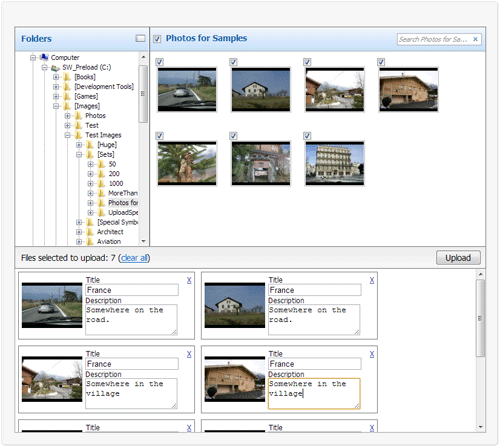The height and width of the screenshot is (446, 500).
Task: Edit Description of wooden chalet photo
Action: 314,393
